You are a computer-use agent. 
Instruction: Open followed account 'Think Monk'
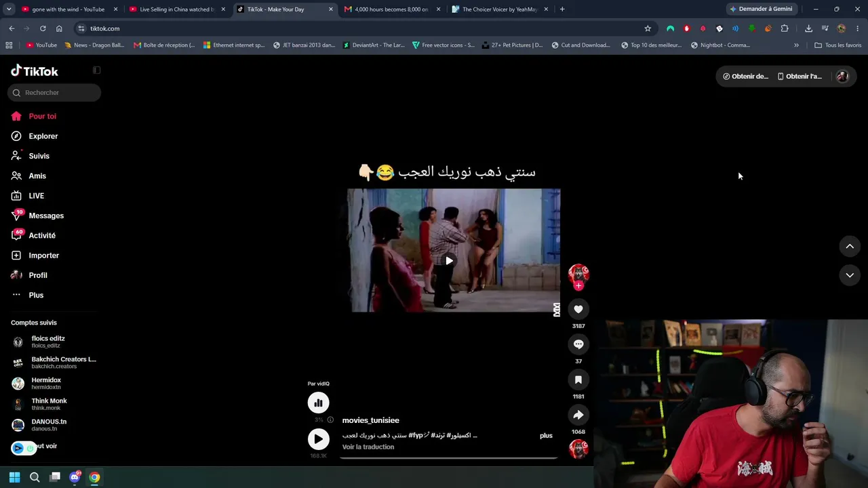49,404
